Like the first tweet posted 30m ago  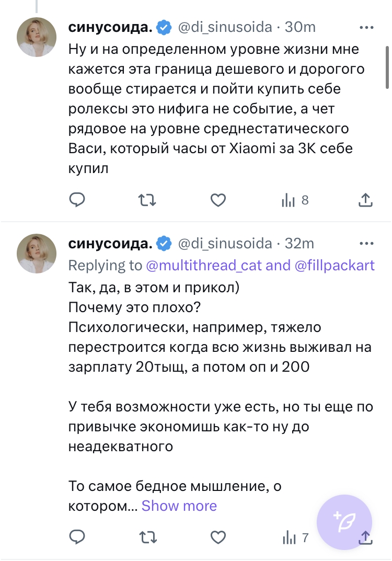(217, 200)
